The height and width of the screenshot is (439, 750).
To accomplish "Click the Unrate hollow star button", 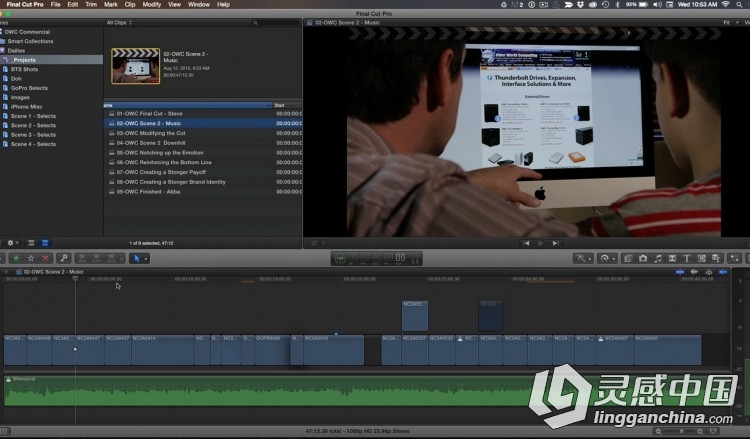I will click(x=31, y=258).
